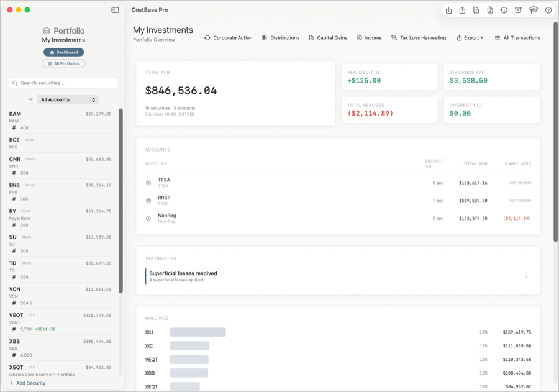The height and width of the screenshot is (392, 559).
Task: Open the import data icon in the titlebar
Action: [448, 10]
